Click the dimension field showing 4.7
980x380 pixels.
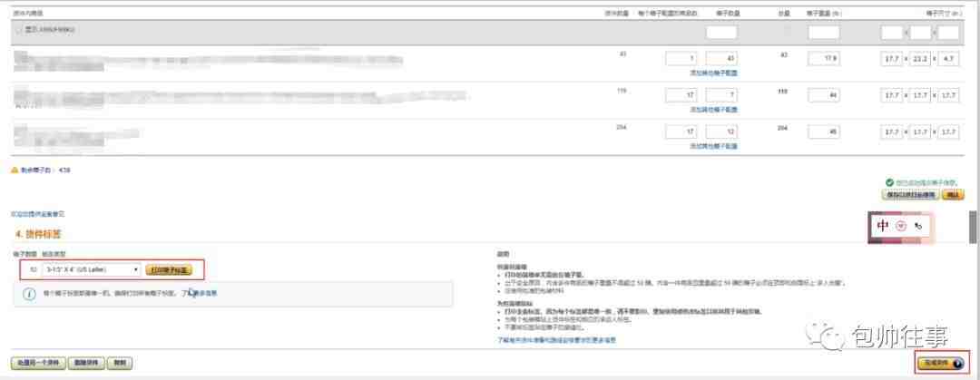[x=948, y=59]
